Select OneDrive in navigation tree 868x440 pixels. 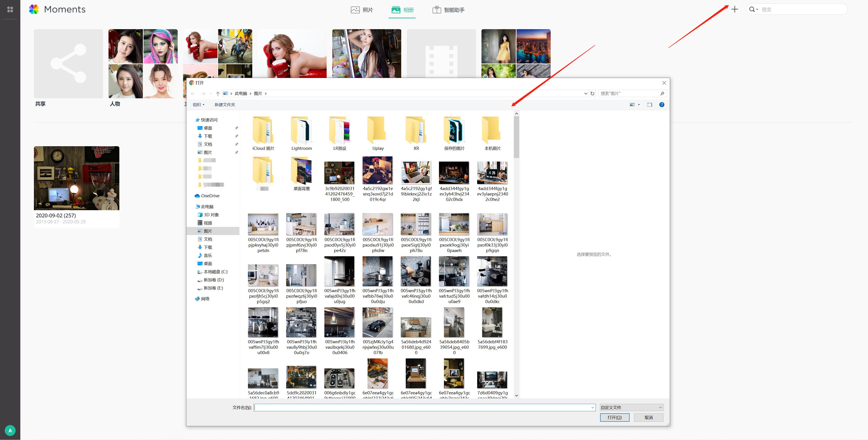(x=210, y=196)
